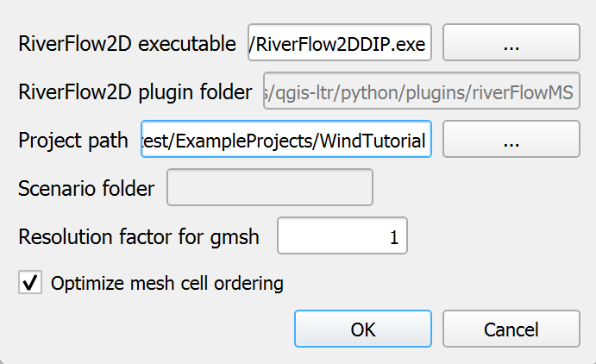Image resolution: width=596 pixels, height=364 pixels.
Task: Select the Resolution factor for gmsh field
Action: coord(342,237)
